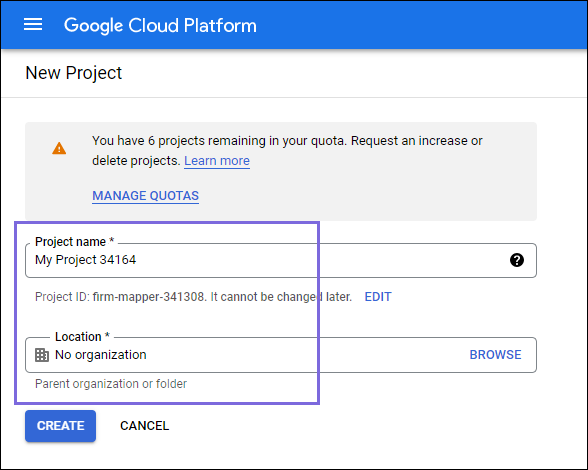This screenshot has width=588, height=470.
Task: Click the orange warning triangle icon
Action: point(59,149)
